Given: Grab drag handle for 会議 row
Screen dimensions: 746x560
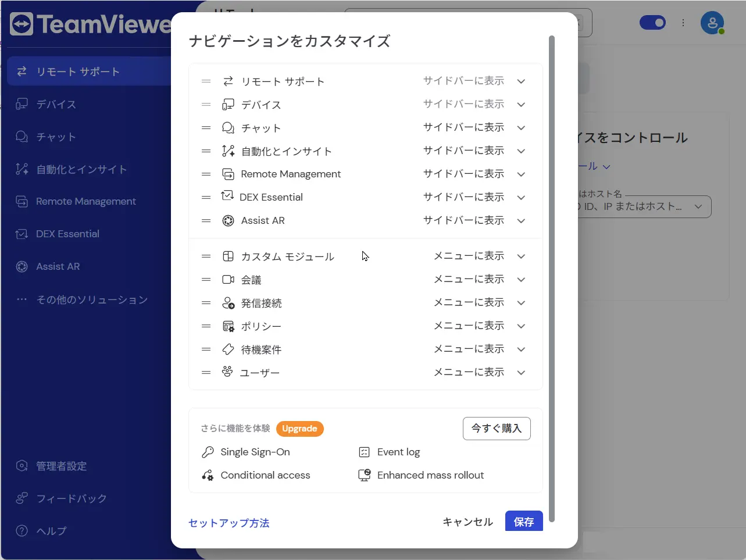Looking at the screenshot, I should pos(206,280).
